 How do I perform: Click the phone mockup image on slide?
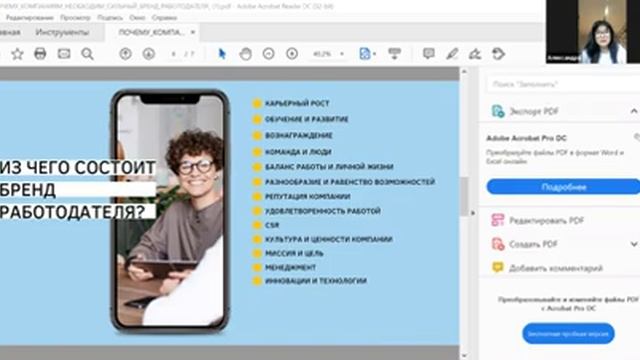click(x=170, y=211)
